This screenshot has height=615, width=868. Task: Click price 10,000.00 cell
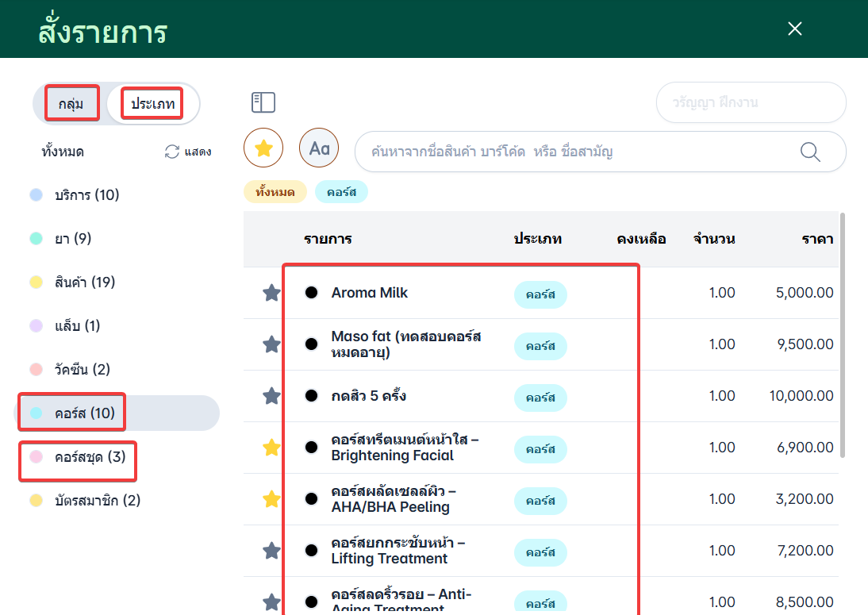(801, 396)
